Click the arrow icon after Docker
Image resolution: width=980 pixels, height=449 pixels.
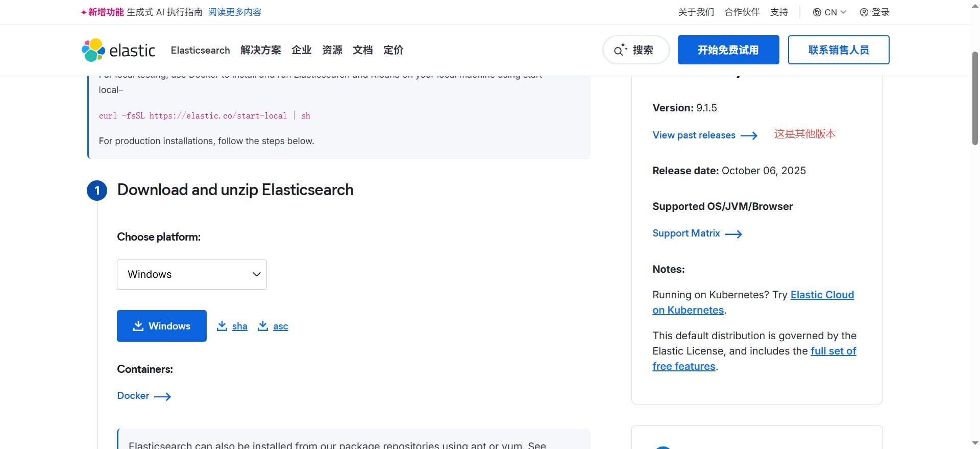pos(162,396)
